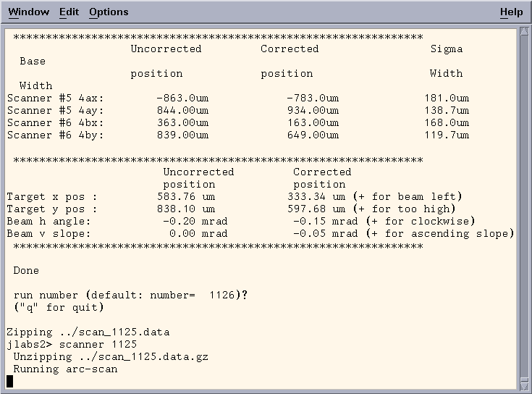
Task: Click the Scanner #5 4ax row label
Action: [55, 98]
